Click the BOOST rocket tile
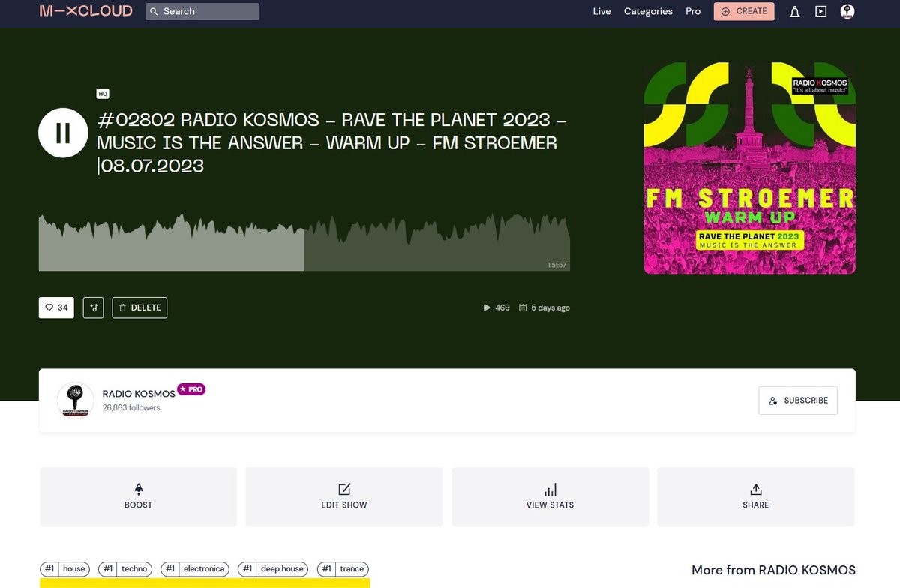900x588 pixels. (138, 497)
